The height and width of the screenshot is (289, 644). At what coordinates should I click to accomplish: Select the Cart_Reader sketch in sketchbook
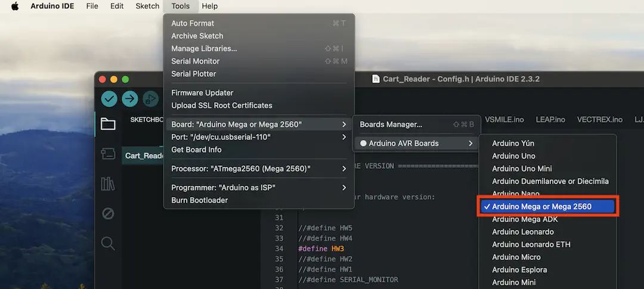(x=143, y=156)
